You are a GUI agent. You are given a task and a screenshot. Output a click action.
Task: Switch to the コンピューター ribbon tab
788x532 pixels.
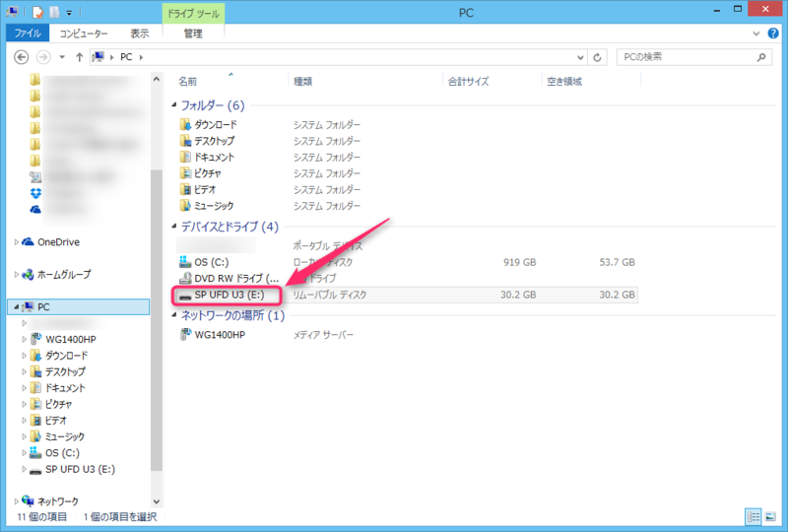(84, 33)
